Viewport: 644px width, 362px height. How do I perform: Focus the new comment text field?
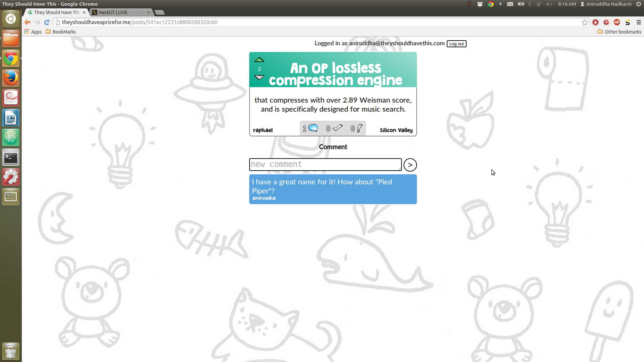[x=325, y=165]
